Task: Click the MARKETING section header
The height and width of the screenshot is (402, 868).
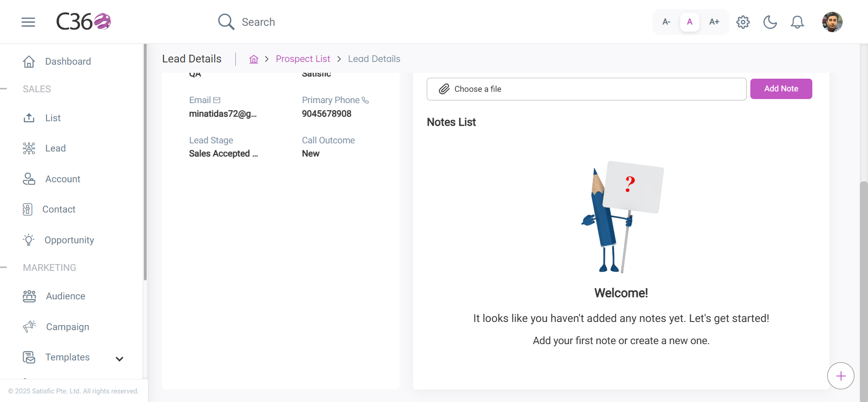Action: tap(50, 268)
